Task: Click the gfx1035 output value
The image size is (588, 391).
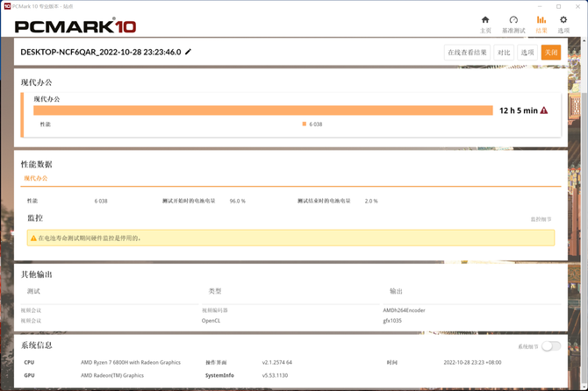Action: pos(392,321)
